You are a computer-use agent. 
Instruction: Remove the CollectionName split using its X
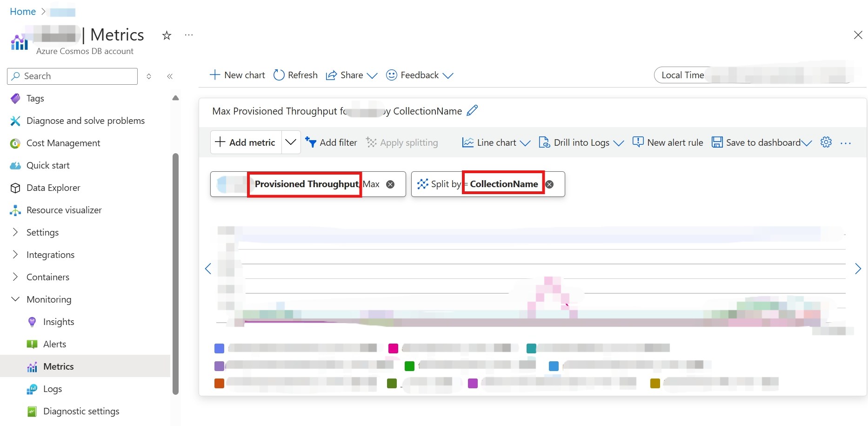[x=549, y=184]
